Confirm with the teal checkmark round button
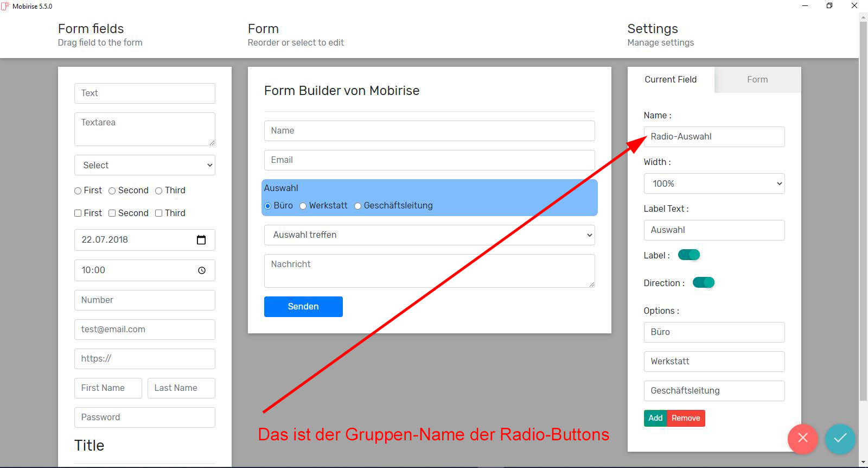The width and height of the screenshot is (868, 468). pos(840,438)
